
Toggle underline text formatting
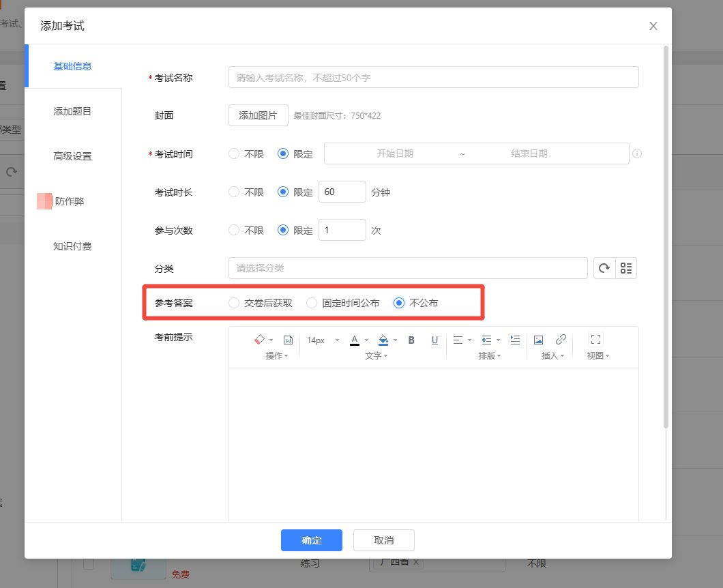434,340
